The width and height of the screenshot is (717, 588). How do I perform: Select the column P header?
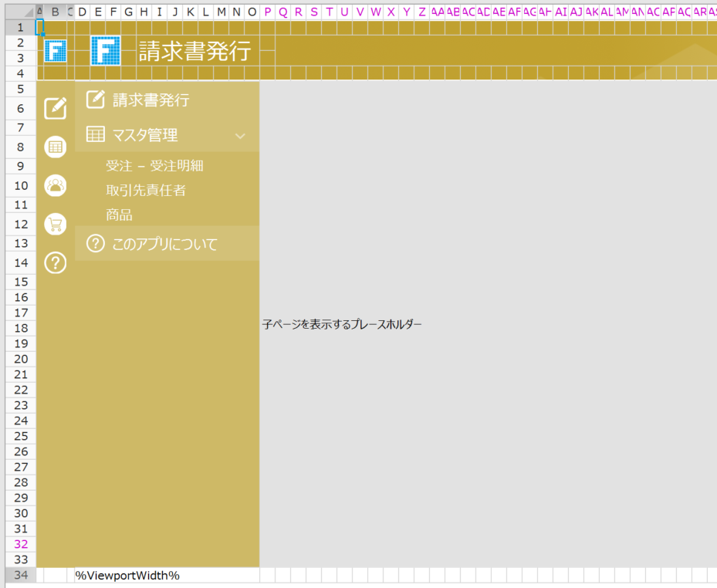click(268, 12)
